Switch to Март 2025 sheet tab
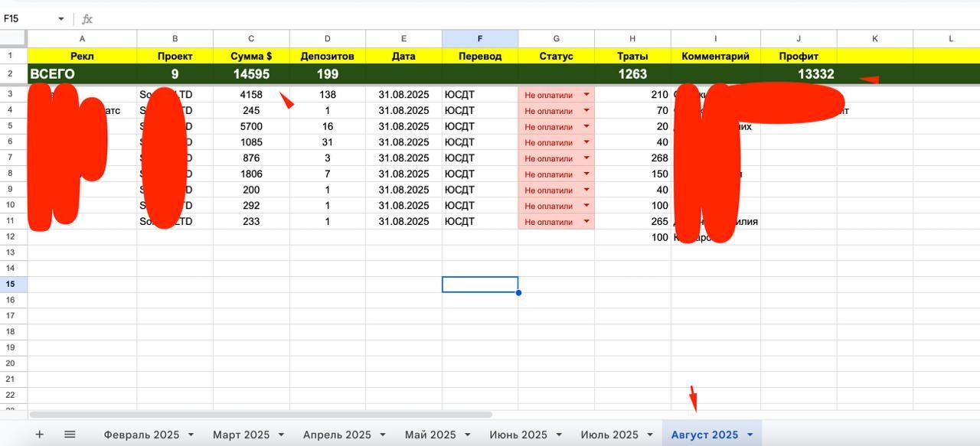The image size is (980, 446). click(241, 435)
